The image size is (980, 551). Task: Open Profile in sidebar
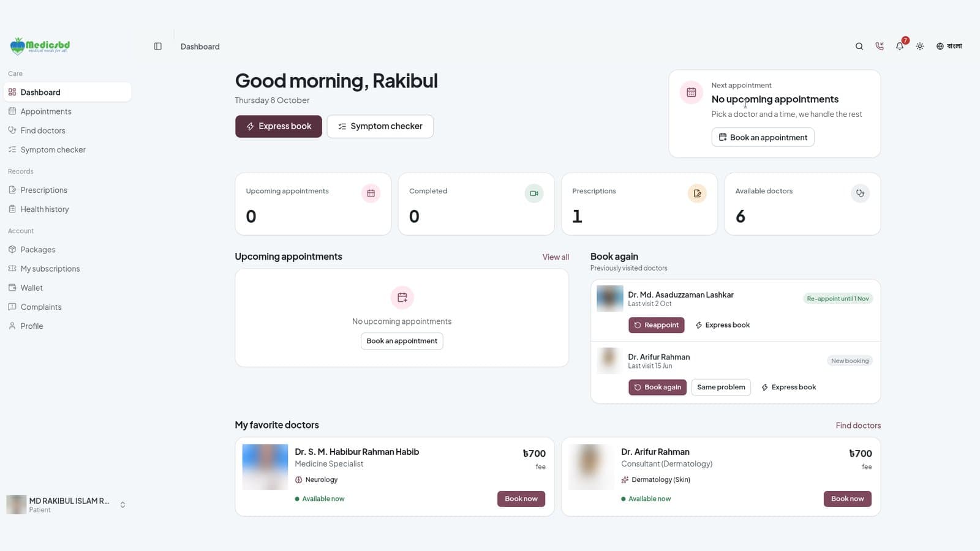(x=67, y=326)
